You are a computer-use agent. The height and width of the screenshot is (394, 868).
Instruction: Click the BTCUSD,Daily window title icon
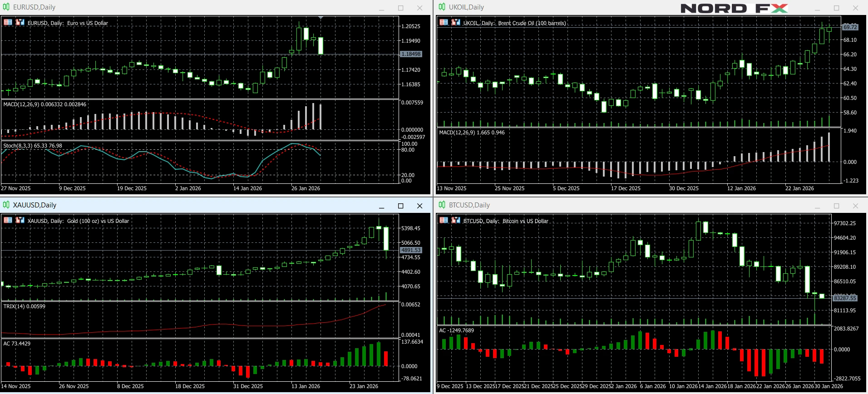[x=442, y=205]
